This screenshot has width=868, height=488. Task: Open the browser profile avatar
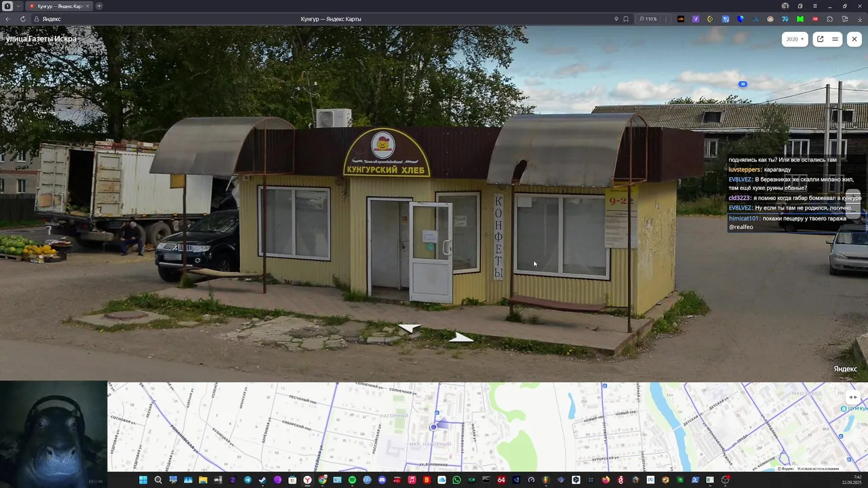(785, 6)
